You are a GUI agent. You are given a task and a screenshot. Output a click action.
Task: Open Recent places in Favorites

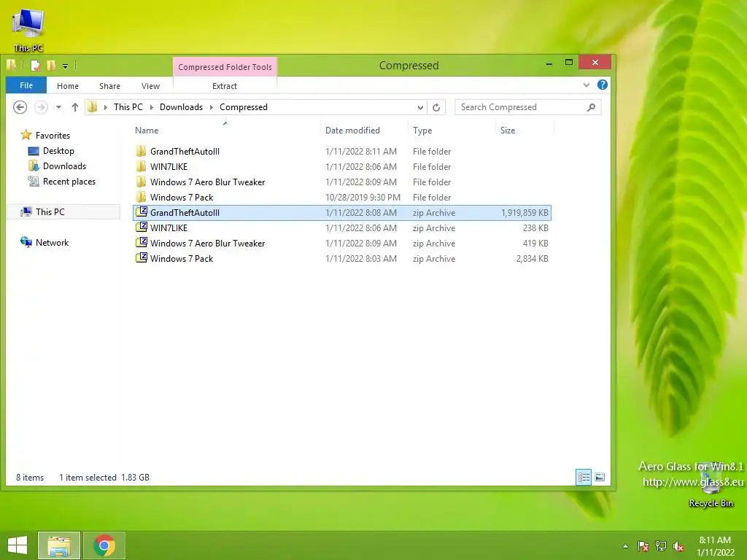coord(69,182)
